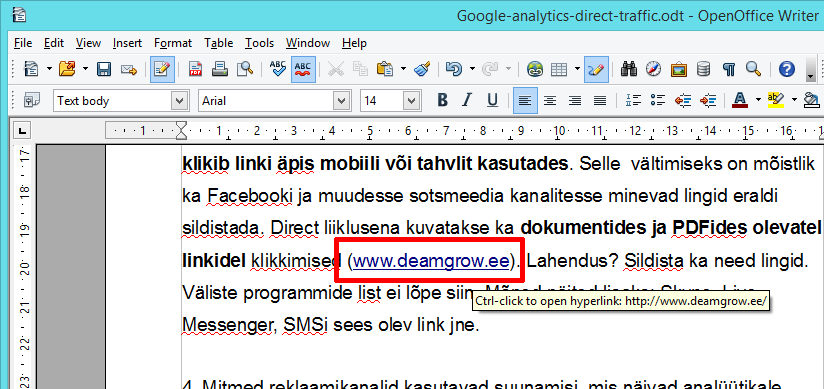
Task: Open the View menu
Action: point(88,43)
